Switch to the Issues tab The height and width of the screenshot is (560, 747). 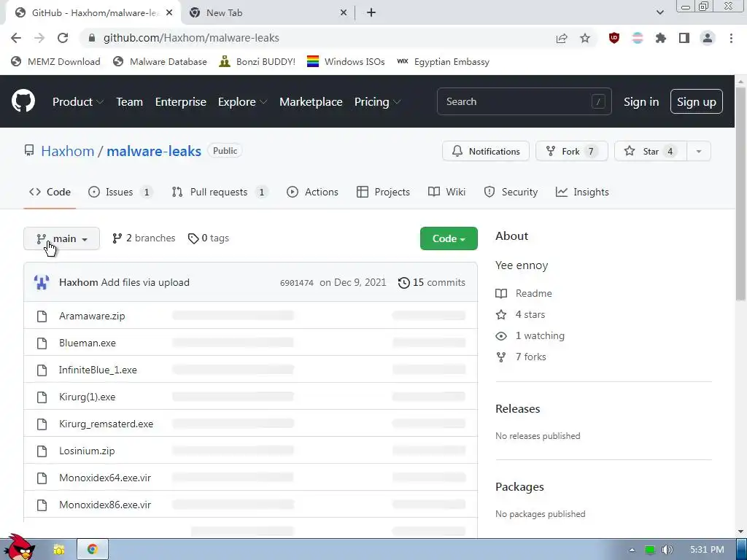[120, 192]
